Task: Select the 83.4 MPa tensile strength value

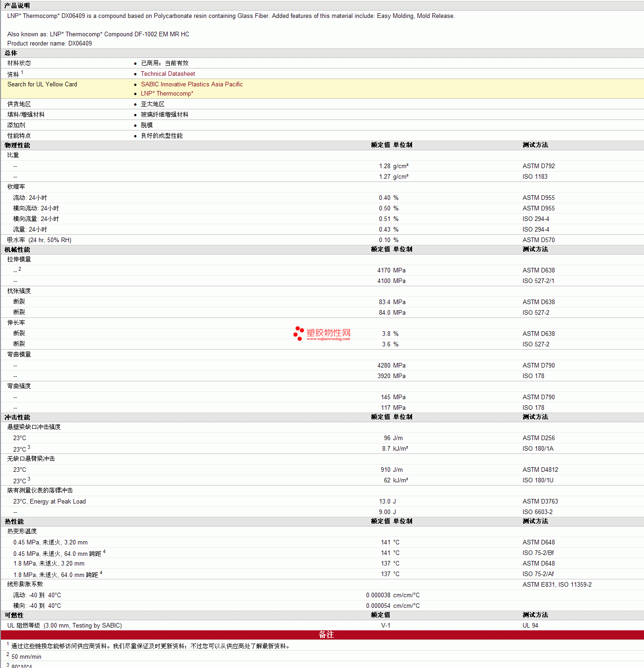Action: 392,302
